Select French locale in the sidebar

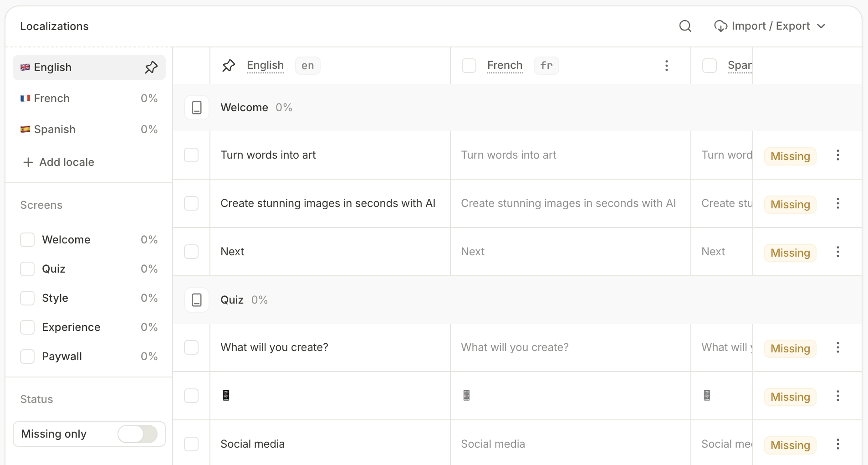pyautogui.click(x=89, y=98)
